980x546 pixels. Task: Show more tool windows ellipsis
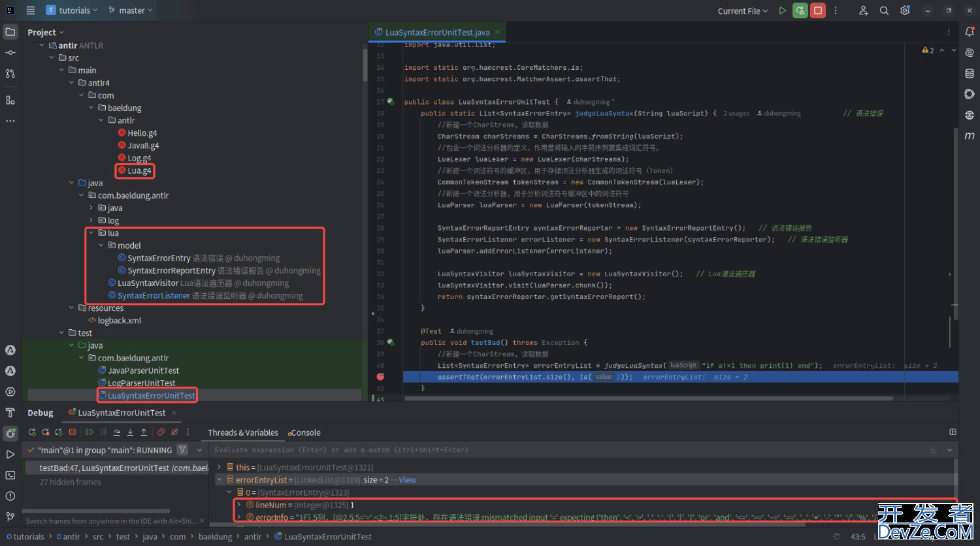tap(10, 121)
